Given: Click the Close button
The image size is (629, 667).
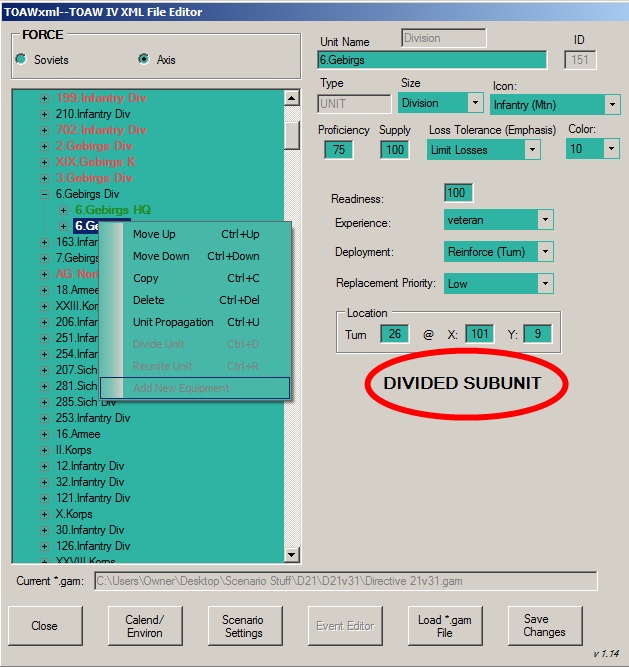Looking at the screenshot, I should coord(45,626).
